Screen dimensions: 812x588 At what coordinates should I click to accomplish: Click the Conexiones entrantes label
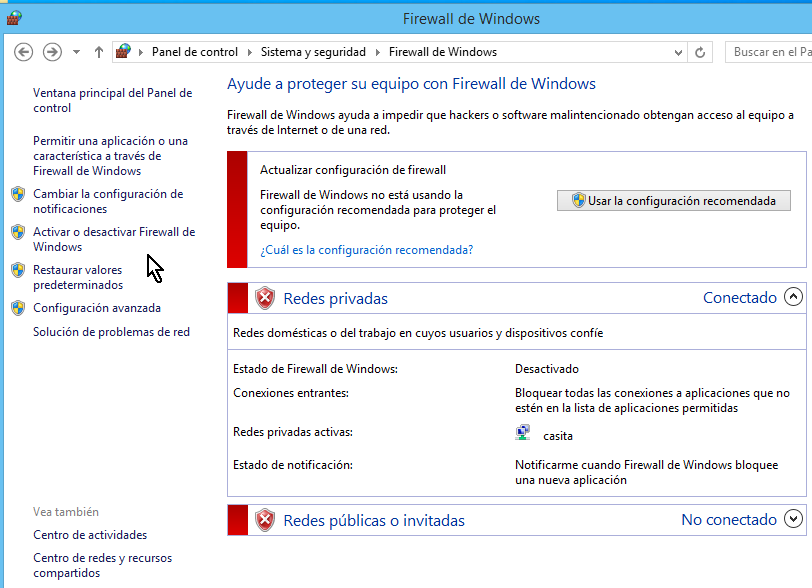pos(291,393)
